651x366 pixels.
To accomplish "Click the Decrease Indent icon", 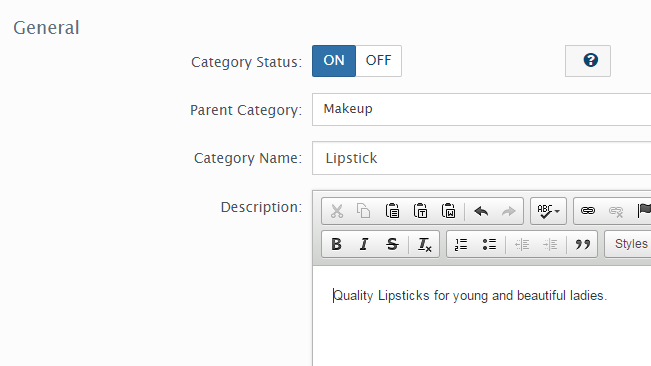I will [522, 244].
